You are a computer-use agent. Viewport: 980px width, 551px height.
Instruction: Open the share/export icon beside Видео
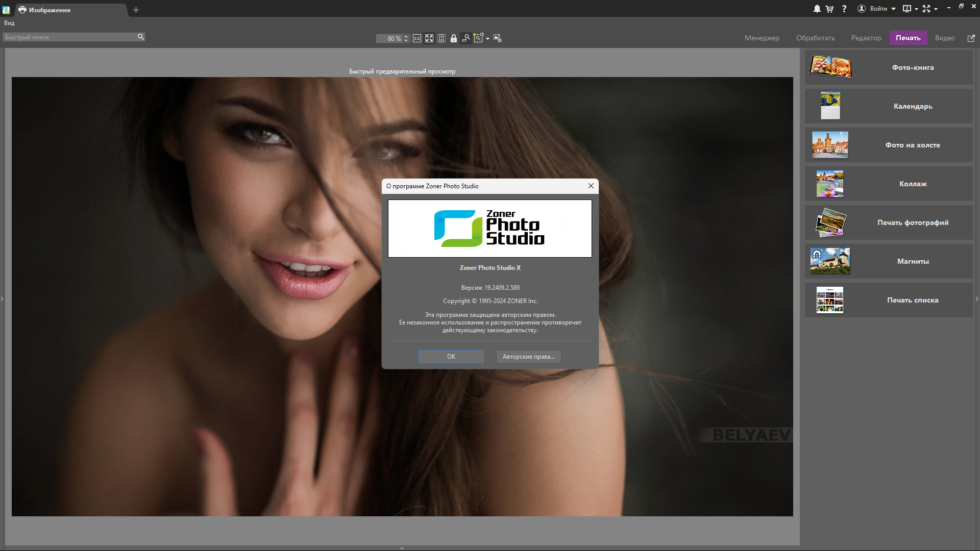pyautogui.click(x=971, y=38)
